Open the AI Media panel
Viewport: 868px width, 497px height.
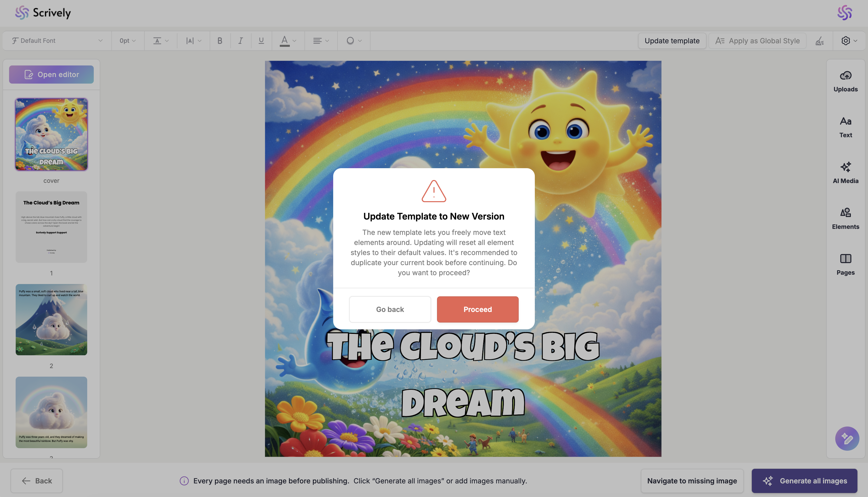pos(845,173)
